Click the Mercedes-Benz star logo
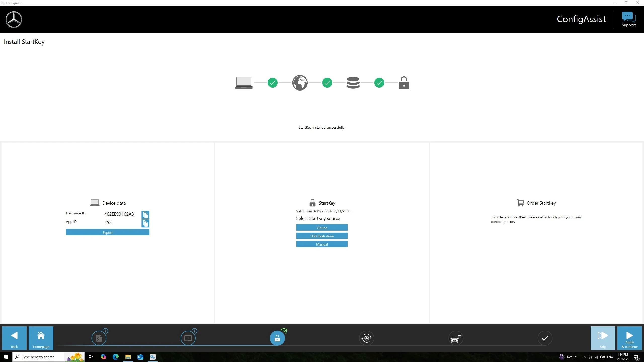Image resolution: width=644 pixels, height=362 pixels. (14, 20)
